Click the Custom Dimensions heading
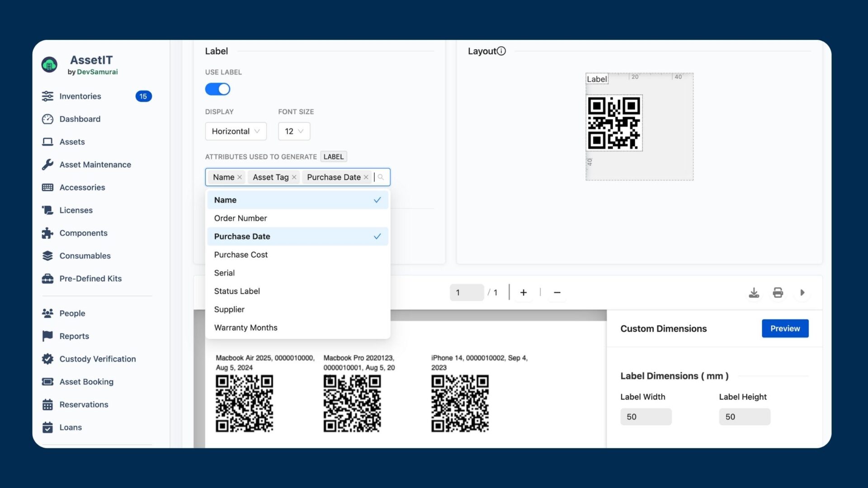 [663, 328]
